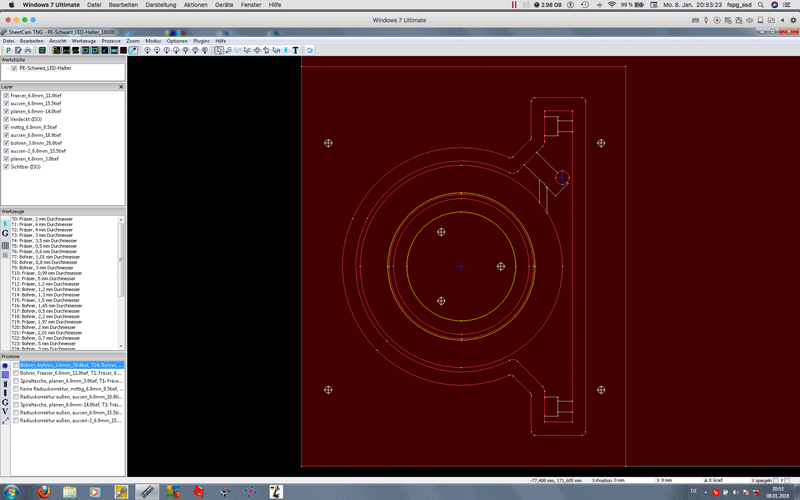Open the Modus menu
The image size is (800, 500).
pos(153,41)
